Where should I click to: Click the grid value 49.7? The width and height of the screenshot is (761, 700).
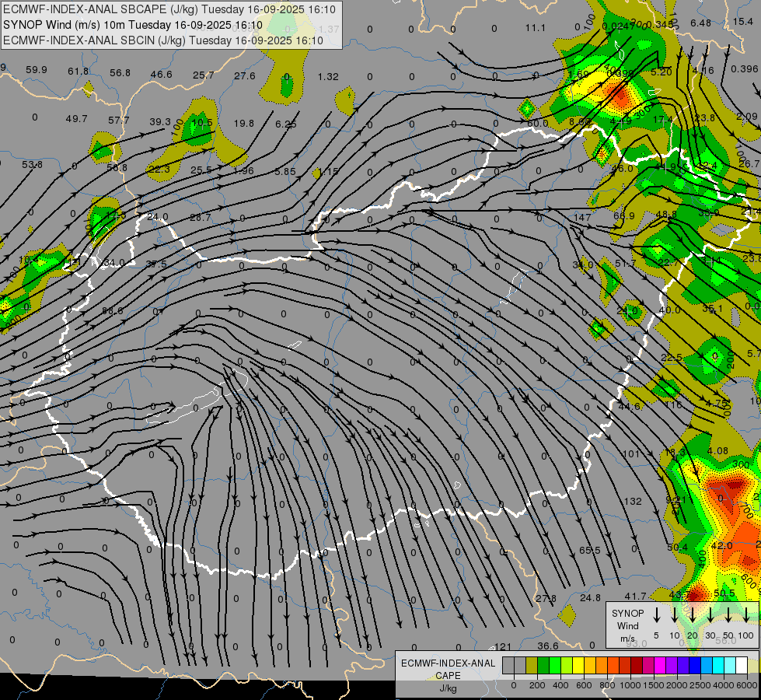(76, 118)
